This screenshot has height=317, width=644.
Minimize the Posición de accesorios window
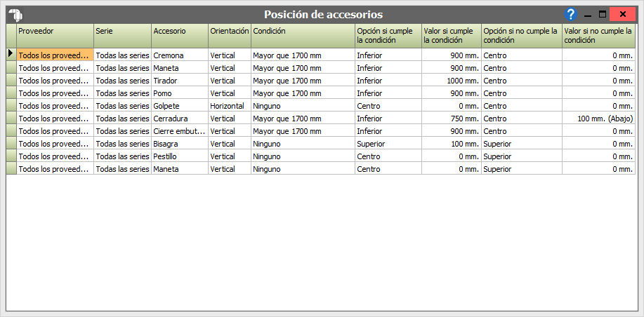click(x=588, y=15)
